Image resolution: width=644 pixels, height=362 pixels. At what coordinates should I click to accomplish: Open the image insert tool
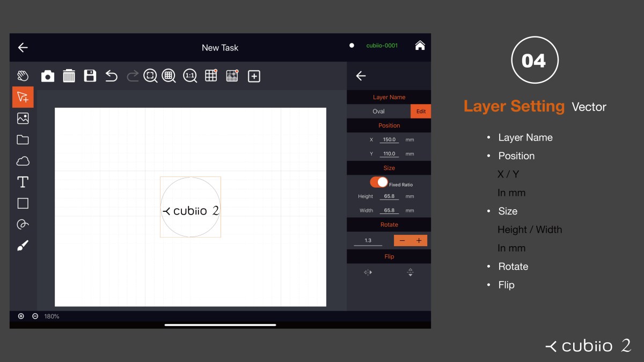[x=23, y=118]
